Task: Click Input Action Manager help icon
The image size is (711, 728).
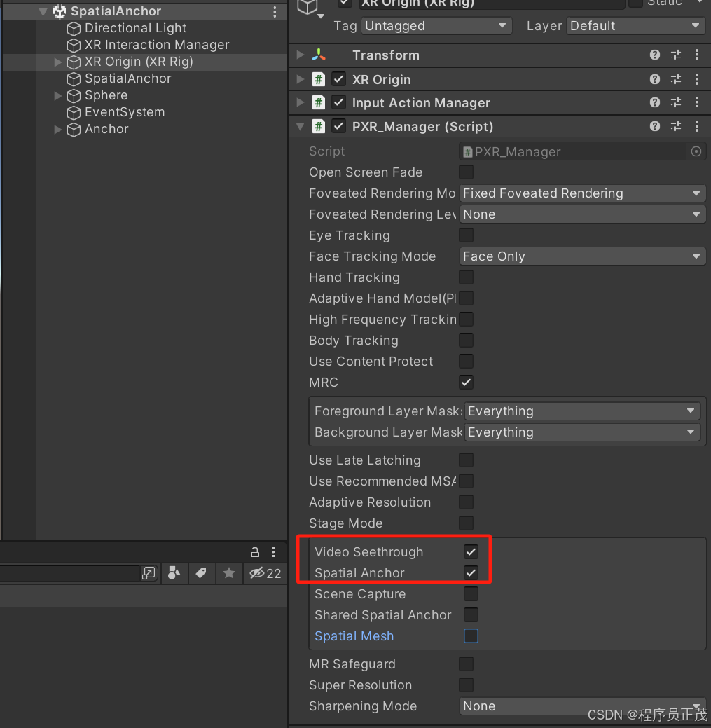Action: [x=654, y=102]
